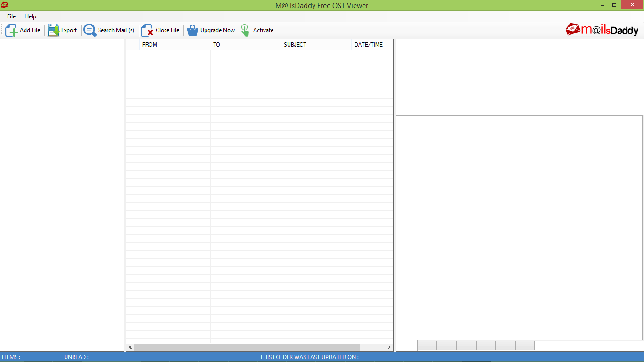The width and height of the screenshot is (644, 362).
Task: Click the mail list left scroll arrow
Action: (130, 347)
